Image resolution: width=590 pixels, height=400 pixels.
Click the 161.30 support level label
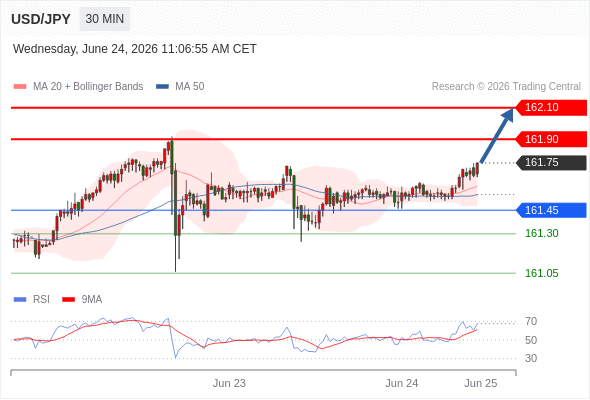pyautogui.click(x=541, y=233)
